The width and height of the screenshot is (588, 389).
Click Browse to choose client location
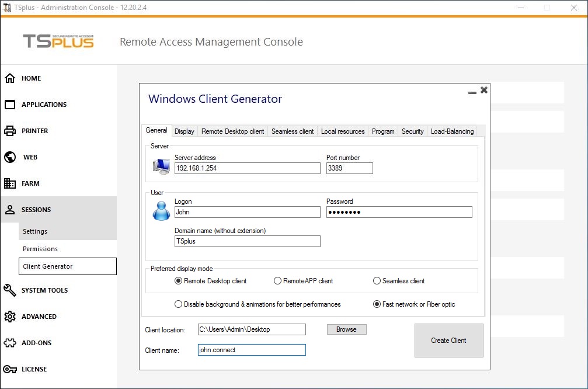pos(346,329)
